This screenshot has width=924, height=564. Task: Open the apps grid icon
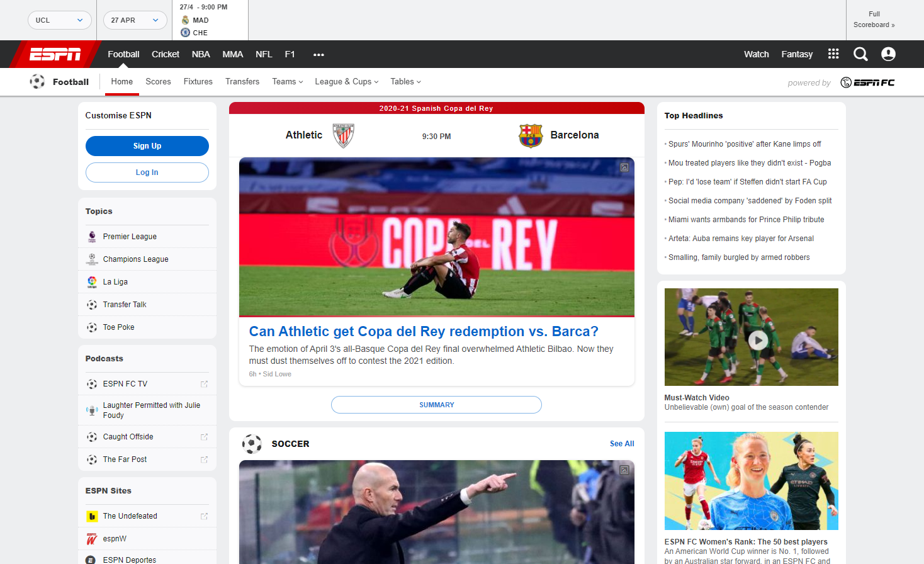(833, 54)
